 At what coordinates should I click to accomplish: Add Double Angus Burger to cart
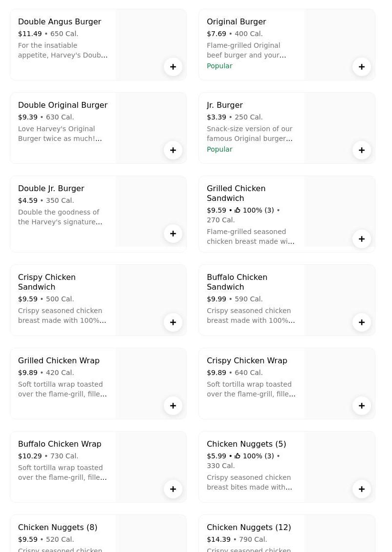(x=173, y=67)
